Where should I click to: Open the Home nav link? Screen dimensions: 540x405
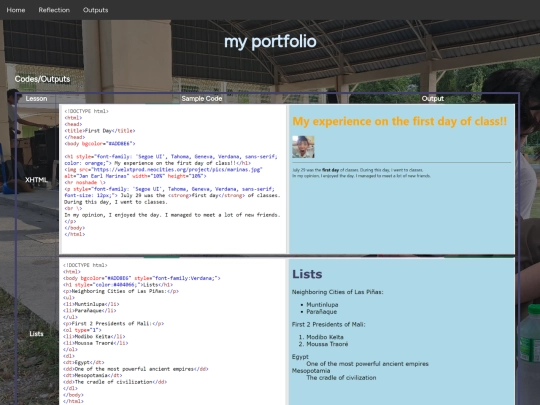click(15, 10)
